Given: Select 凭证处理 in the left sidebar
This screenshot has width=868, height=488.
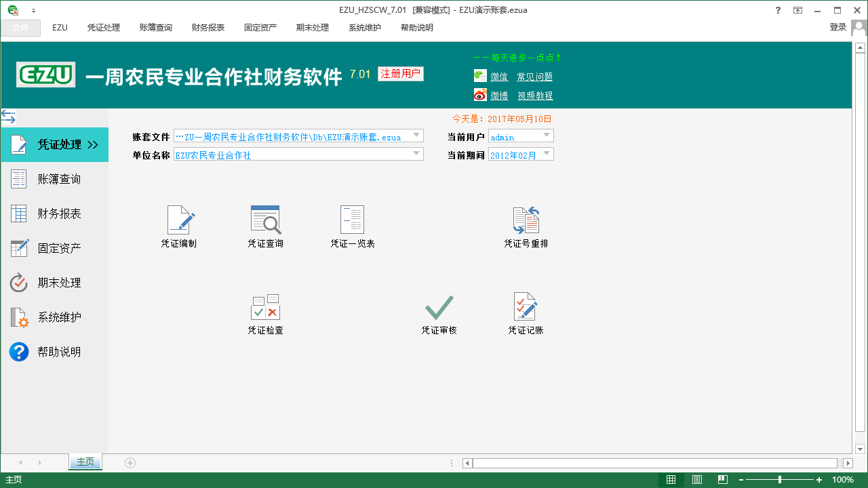Looking at the screenshot, I should click(x=54, y=144).
